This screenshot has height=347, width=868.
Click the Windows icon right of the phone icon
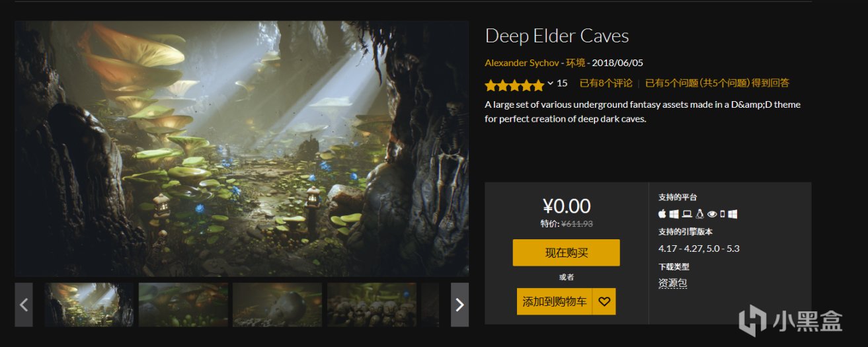click(732, 214)
